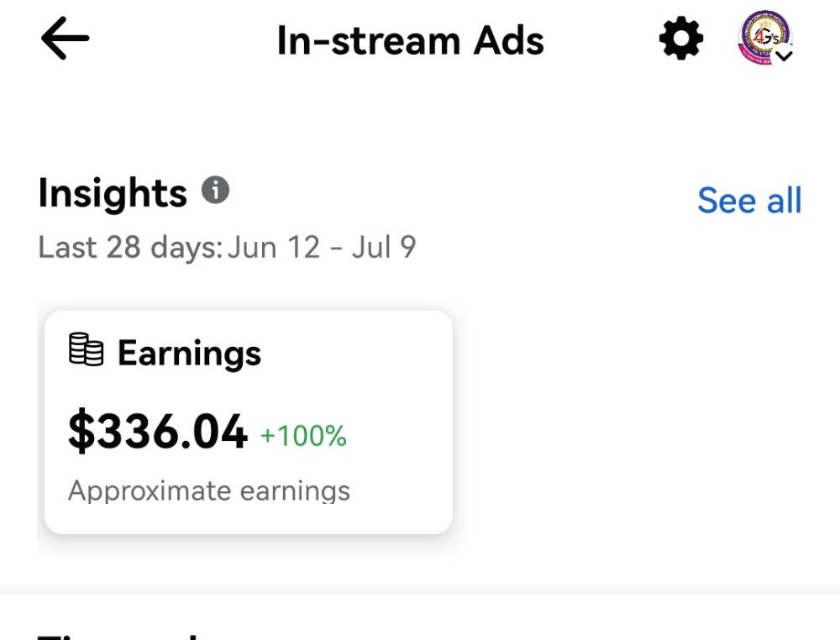Go back using the left arrow
This screenshot has width=840, height=640.
click(65, 38)
